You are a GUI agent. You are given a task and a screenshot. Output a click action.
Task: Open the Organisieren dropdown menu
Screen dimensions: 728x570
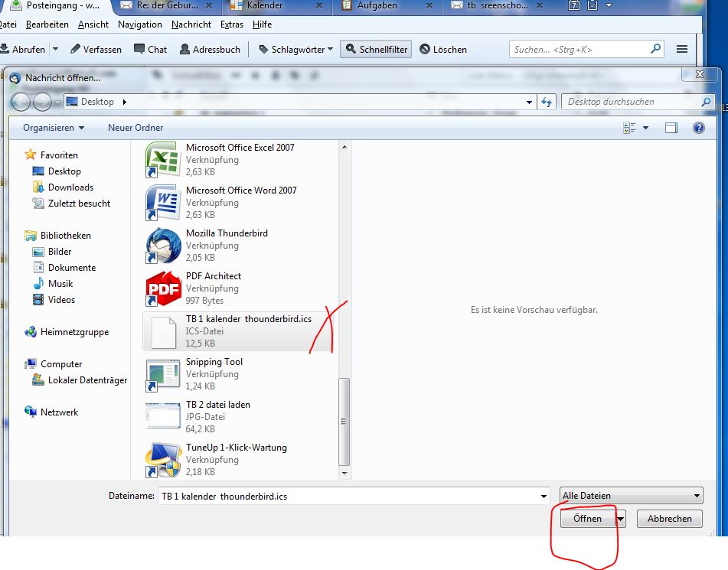click(x=54, y=128)
